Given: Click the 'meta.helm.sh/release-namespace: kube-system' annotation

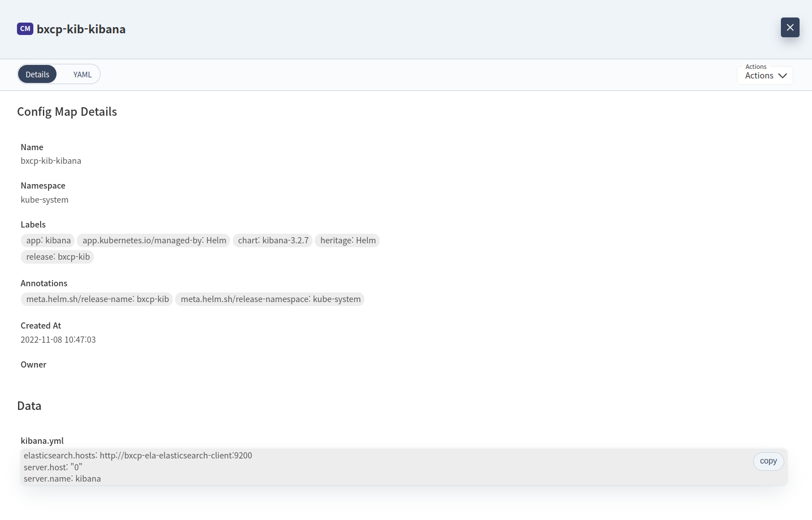Looking at the screenshot, I should [270, 299].
